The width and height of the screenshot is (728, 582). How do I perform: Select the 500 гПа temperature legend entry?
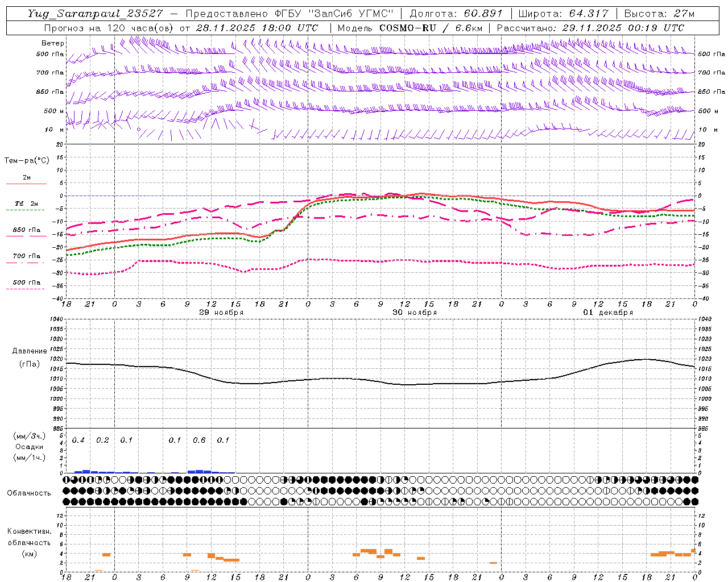click(x=26, y=283)
